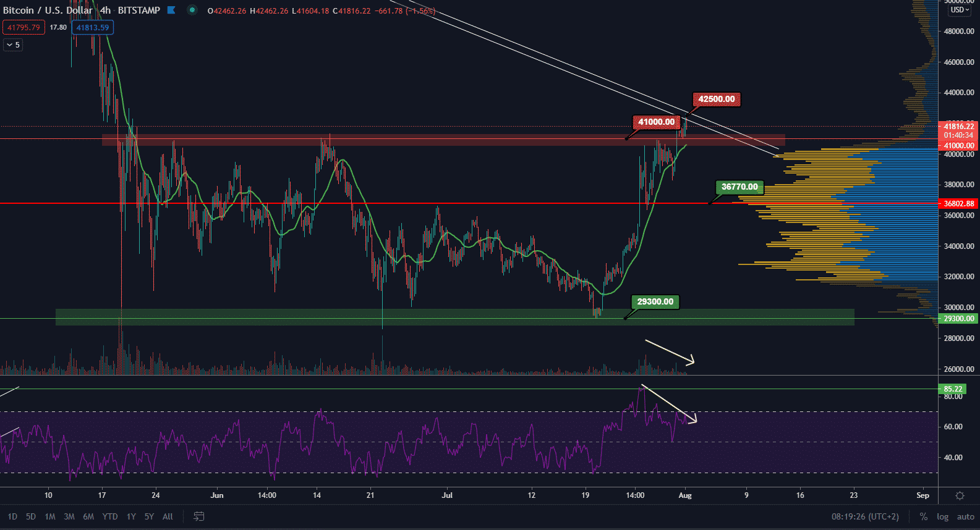Screen dimensions: 980x530
Task: Click the go-to-date calendar icon
Action: tap(199, 516)
